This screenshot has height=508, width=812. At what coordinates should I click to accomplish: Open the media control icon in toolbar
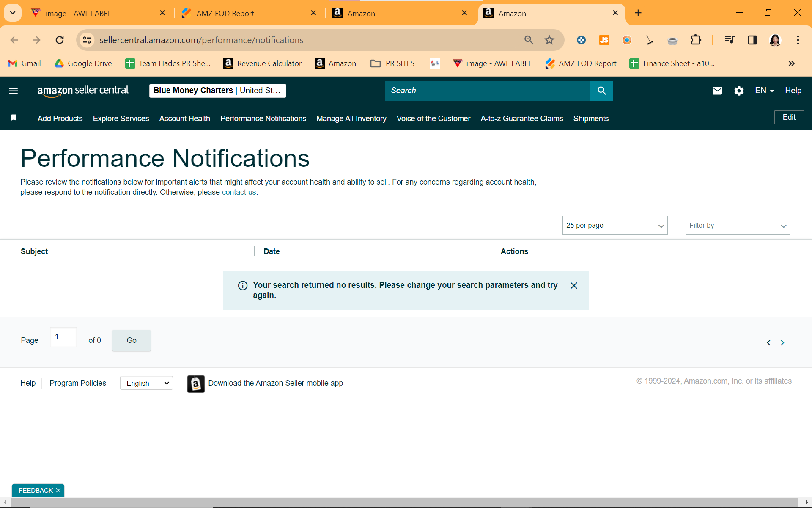tap(729, 40)
